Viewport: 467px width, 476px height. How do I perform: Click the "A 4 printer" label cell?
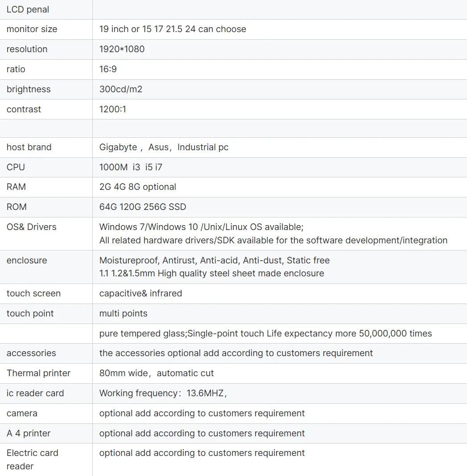tap(29, 433)
